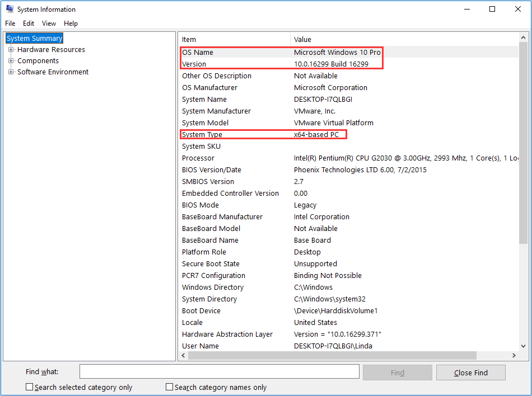Select the System Manufacturer row
Image resolution: width=532 pixels, height=396 pixels.
click(348, 111)
